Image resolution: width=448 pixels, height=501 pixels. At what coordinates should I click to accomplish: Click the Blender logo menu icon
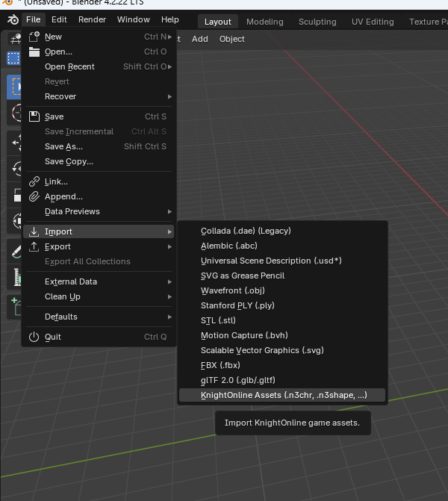[13, 20]
